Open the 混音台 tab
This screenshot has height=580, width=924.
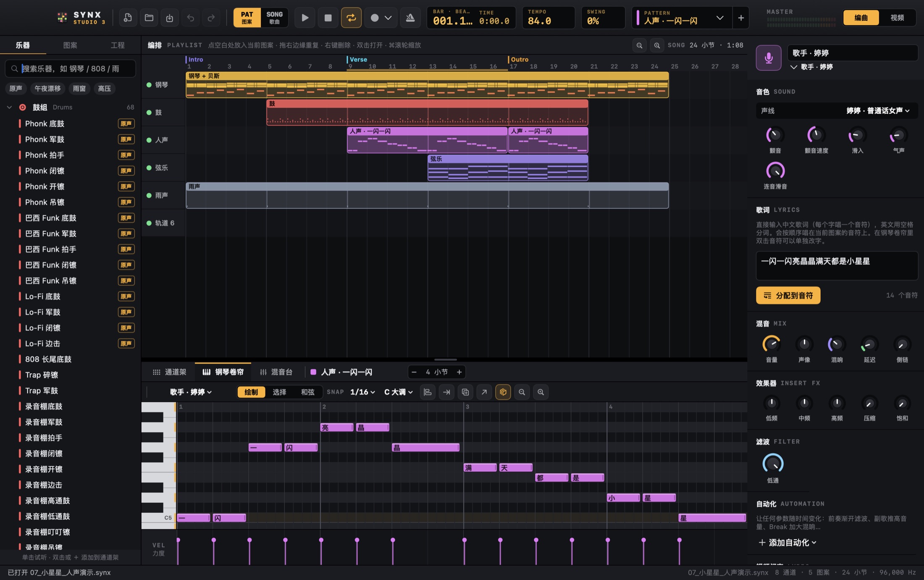coord(276,372)
